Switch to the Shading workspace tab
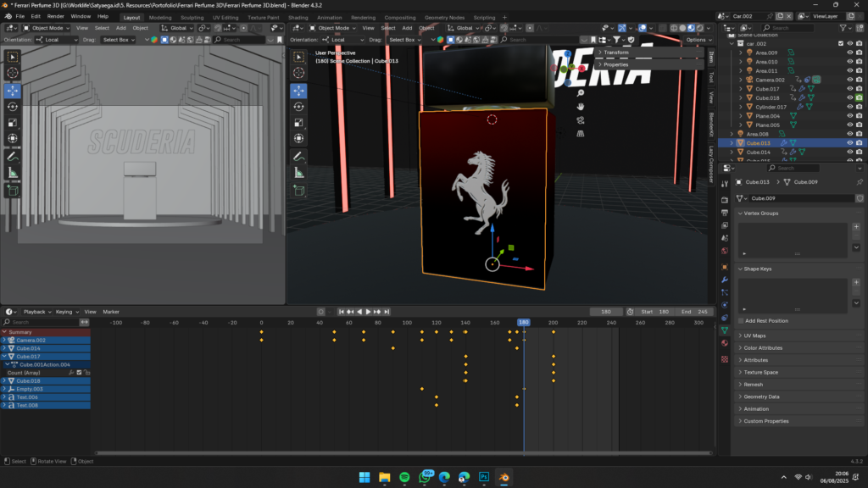Screen dimensions: 868x488 click(298, 17)
